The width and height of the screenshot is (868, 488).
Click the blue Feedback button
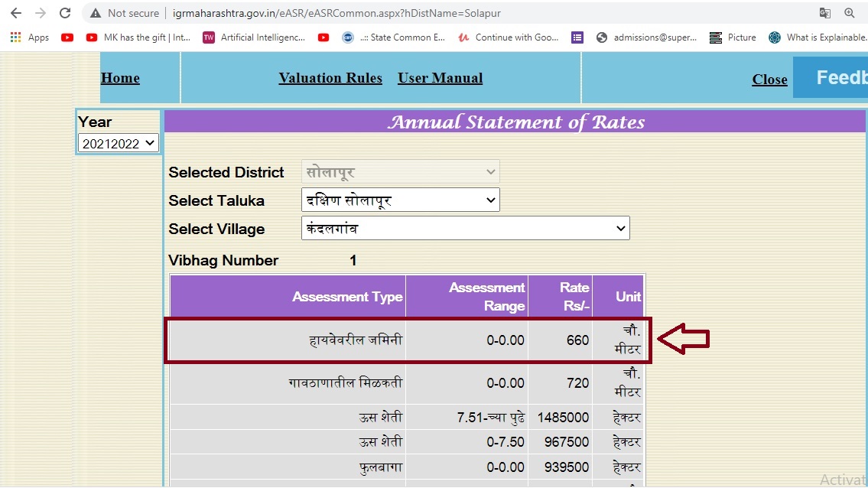point(834,77)
